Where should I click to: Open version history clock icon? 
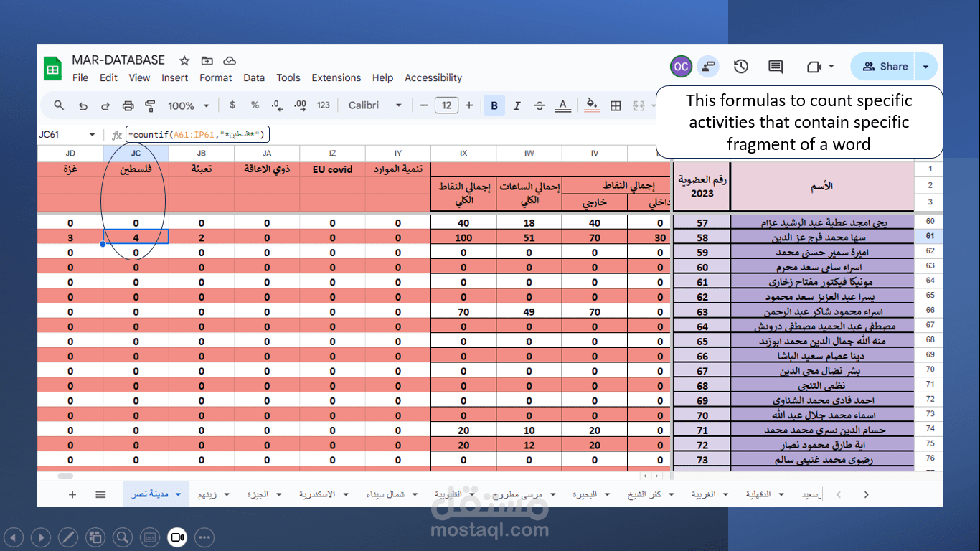(741, 67)
